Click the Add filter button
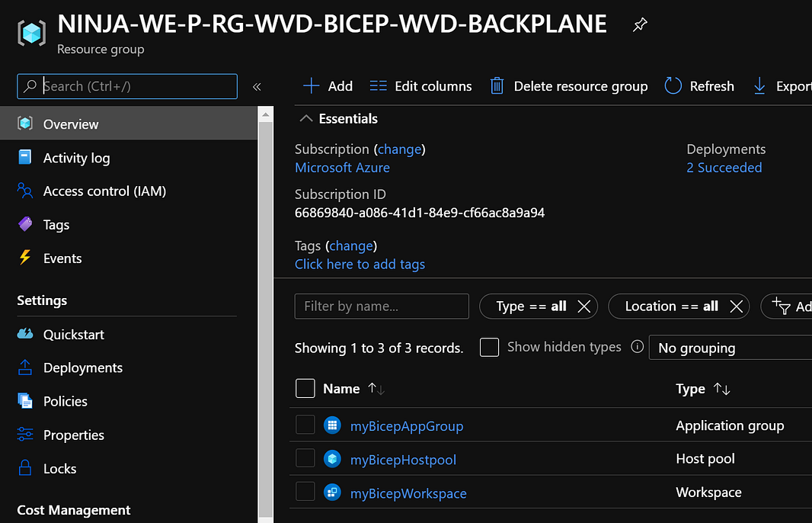 tap(787, 306)
